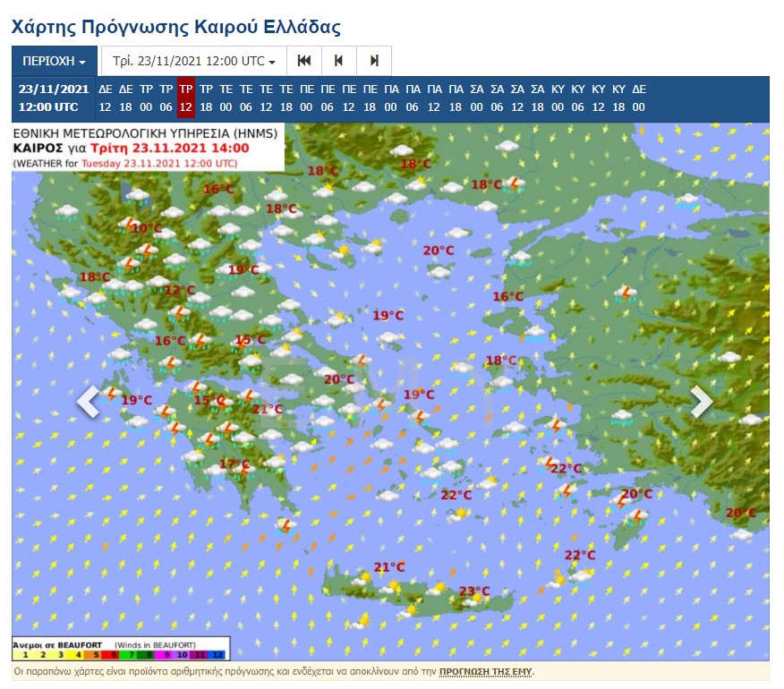This screenshot has width=784, height=689.
Task: Select timeline slot ΤΡ 18
Action: point(206,98)
